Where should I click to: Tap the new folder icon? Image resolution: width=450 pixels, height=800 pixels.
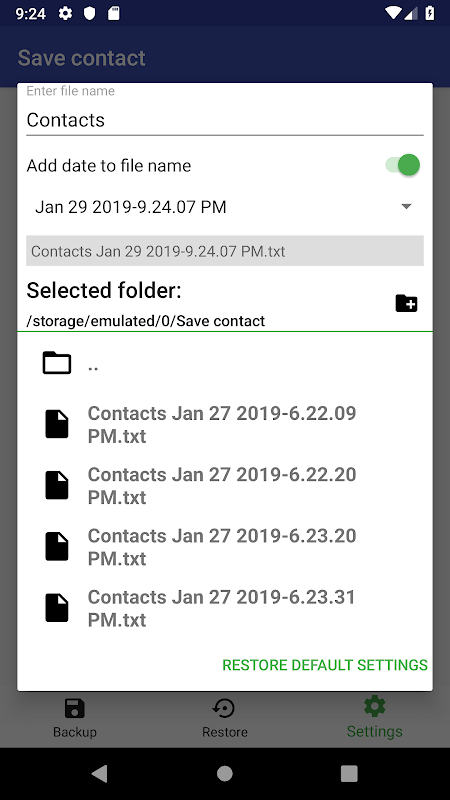(406, 304)
